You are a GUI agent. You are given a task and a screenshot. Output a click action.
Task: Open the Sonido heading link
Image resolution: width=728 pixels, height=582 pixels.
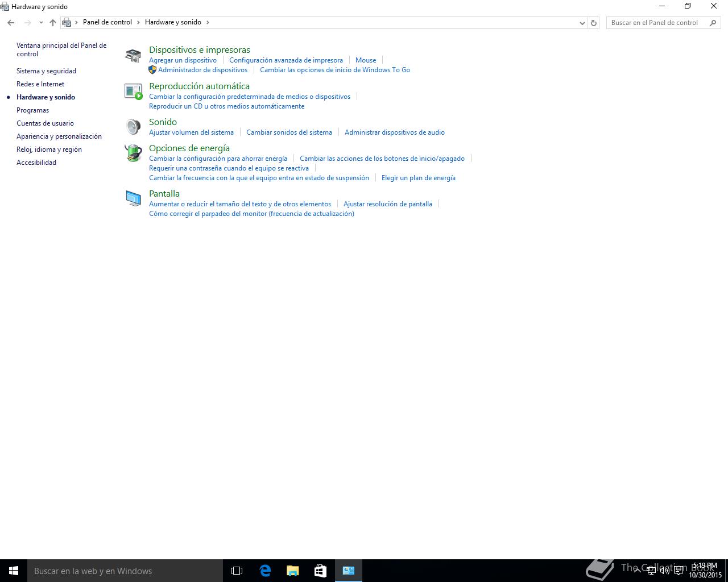[x=163, y=122]
